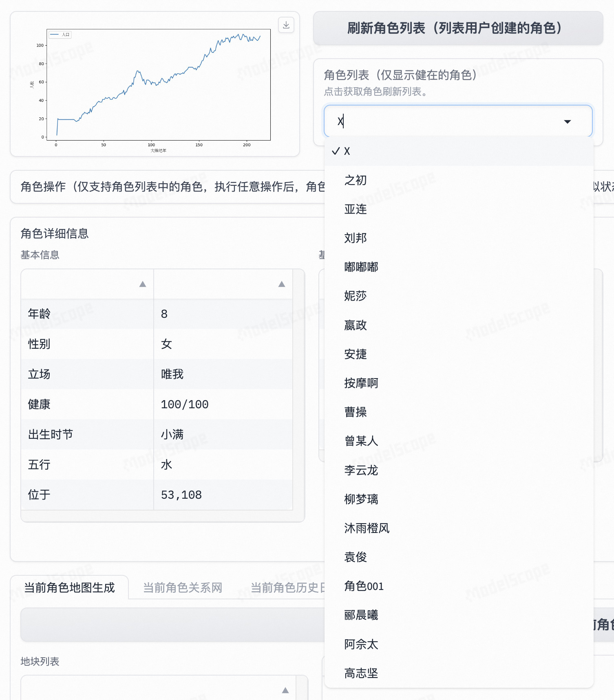Select 李云龙 from the dropdown
614x700 pixels.
pyautogui.click(x=459, y=470)
